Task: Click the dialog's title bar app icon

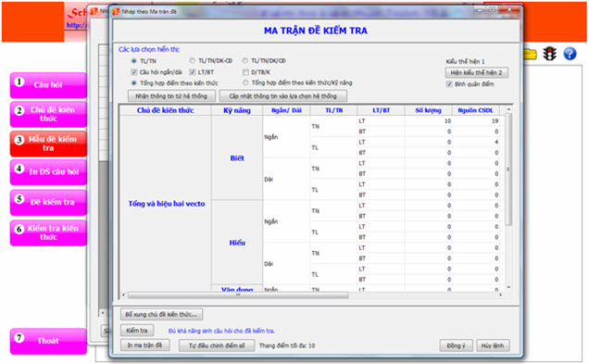Action: point(116,12)
